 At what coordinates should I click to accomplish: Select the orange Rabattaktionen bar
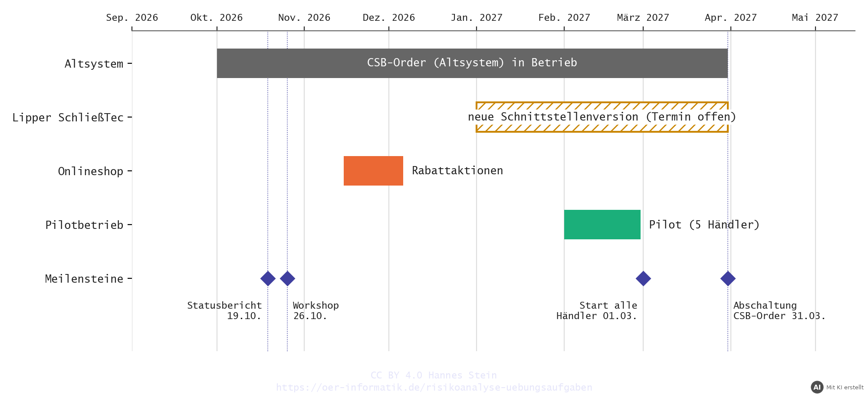tap(373, 171)
